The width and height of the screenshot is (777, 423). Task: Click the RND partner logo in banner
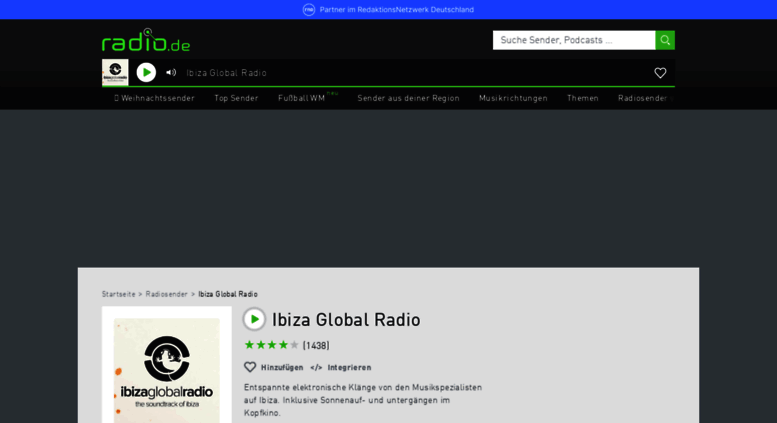coord(309,9)
